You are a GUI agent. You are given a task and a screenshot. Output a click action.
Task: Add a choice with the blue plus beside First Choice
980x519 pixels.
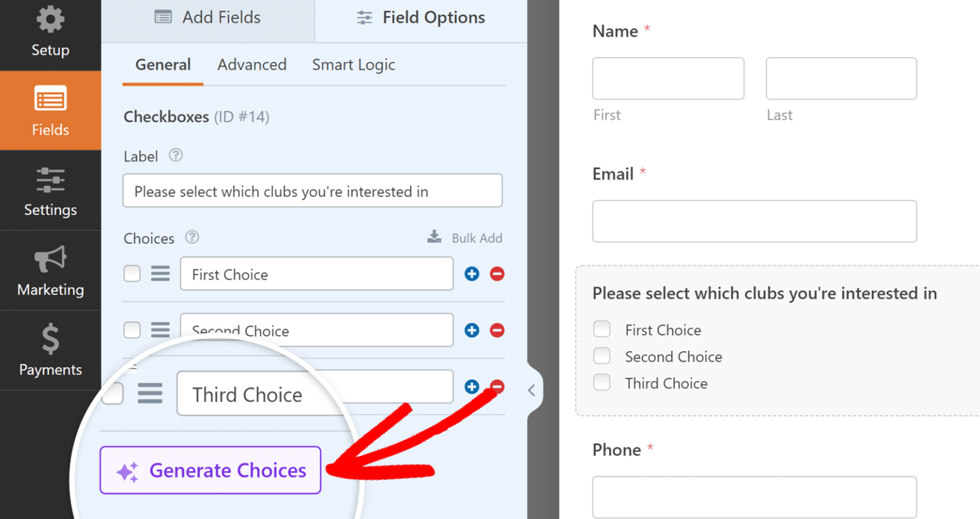(x=471, y=273)
